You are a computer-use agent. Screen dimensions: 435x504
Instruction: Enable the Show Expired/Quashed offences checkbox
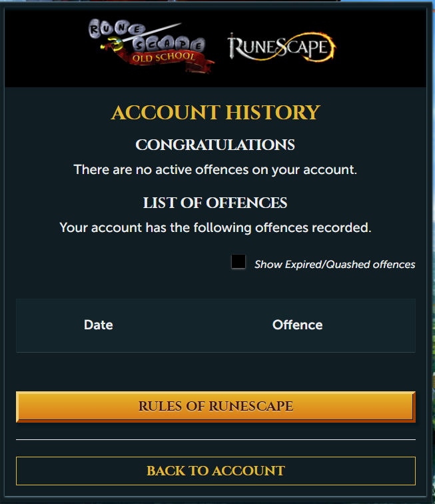pyautogui.click(x=238, y=261)
